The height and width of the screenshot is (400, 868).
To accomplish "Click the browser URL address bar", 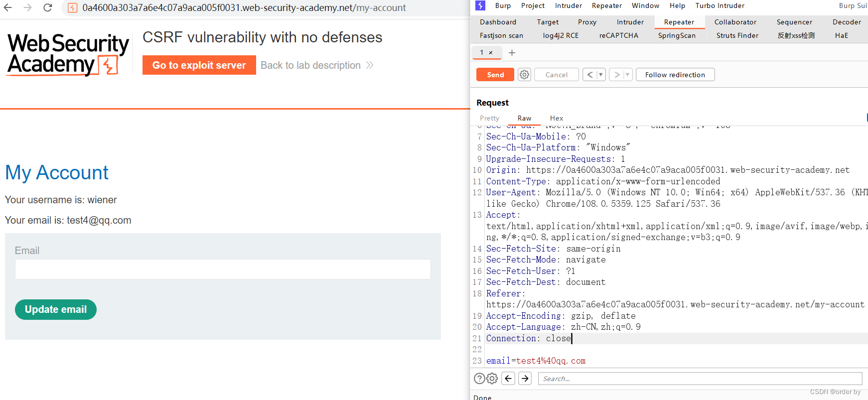I will 244,7.
